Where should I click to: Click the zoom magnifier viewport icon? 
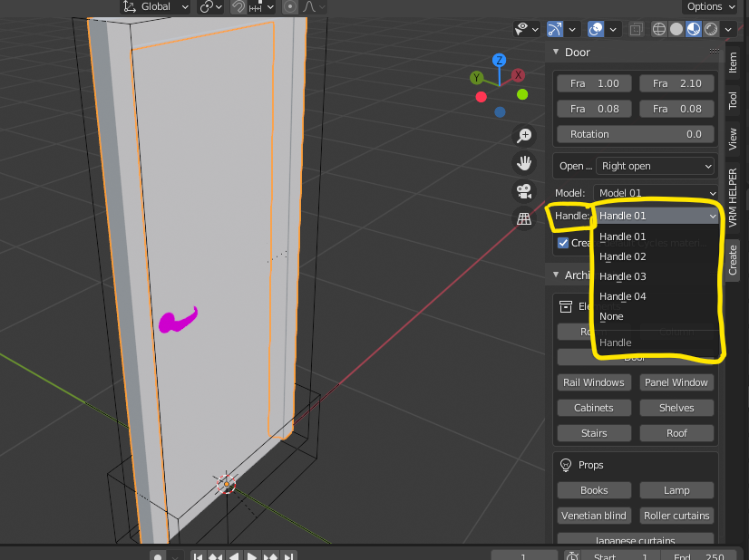[524, 136]
